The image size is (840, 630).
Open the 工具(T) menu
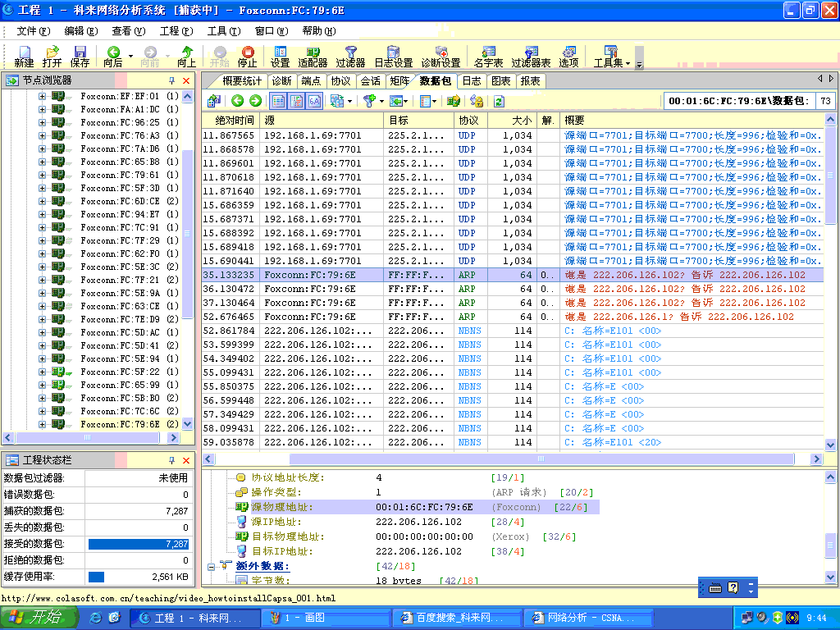(223, 31)
